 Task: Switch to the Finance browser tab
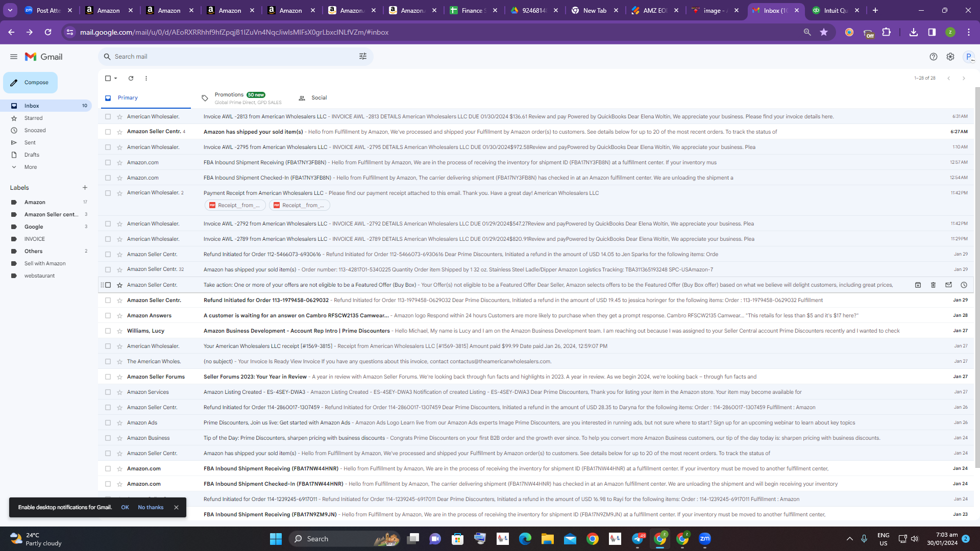tap(474, 10)
